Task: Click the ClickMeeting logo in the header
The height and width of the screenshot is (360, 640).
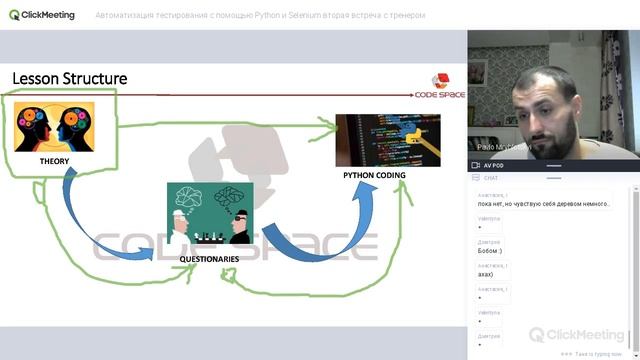Action: click(x=42, y=15)
